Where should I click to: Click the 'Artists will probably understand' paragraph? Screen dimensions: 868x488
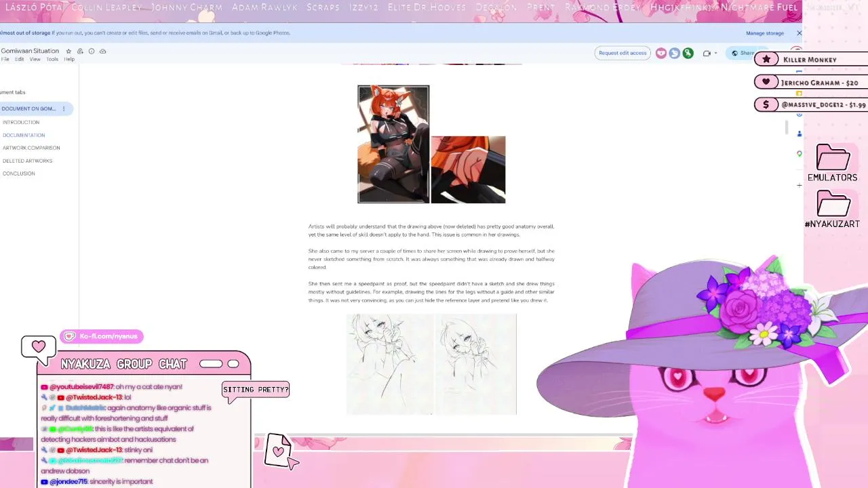(431, 230)
